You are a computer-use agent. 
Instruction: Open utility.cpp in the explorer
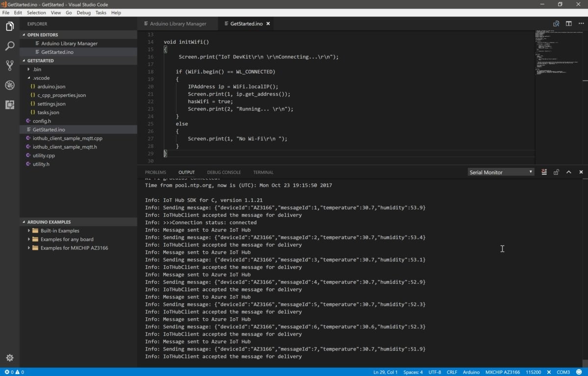coord(78,156)
